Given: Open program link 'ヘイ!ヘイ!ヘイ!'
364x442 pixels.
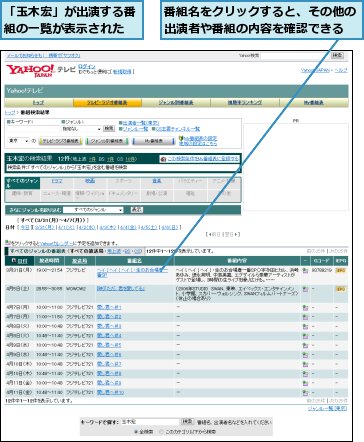Looking at the screenshot, I should [132, 272].
